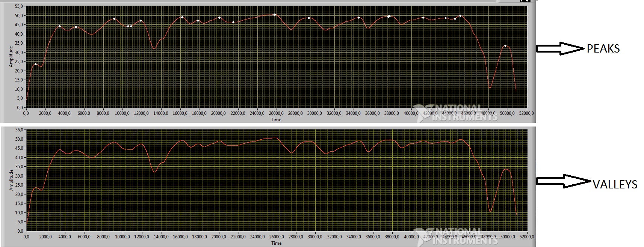Click the deepest valley near 48000 on bottom graph
This screenshot has width=644, height=247.
coord(490,211)
